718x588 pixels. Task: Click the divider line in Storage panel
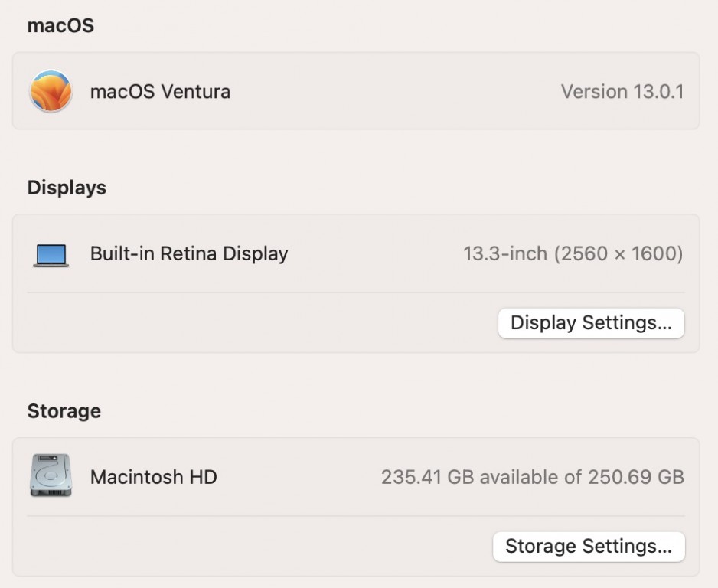click(355, 516)
